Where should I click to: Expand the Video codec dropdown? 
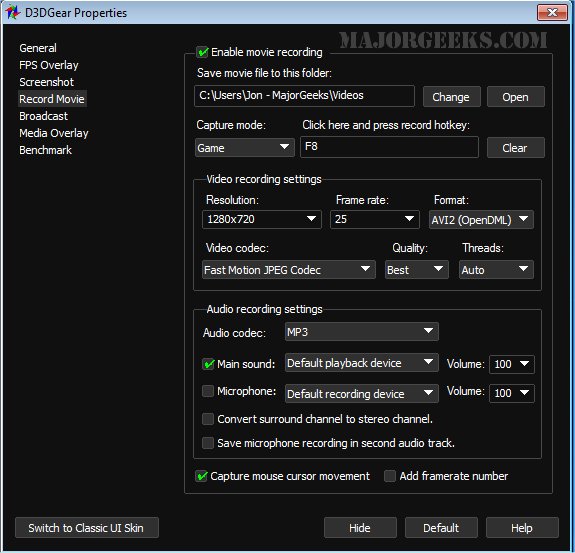tap(289, 270)
